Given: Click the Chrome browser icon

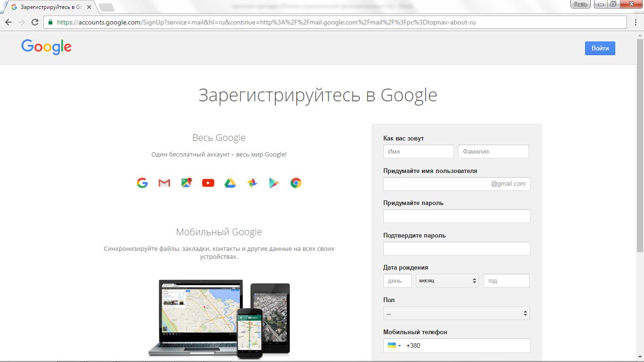Looking at the screenshot, I should coord(296,183).
